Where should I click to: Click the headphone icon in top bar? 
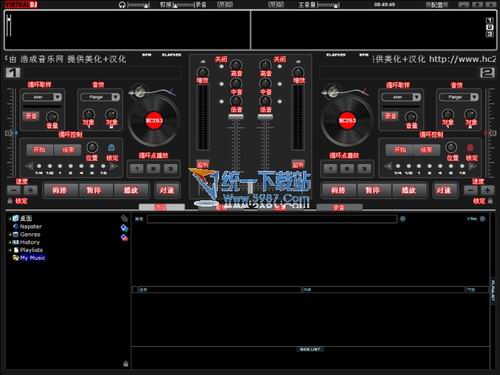point(122,5)
